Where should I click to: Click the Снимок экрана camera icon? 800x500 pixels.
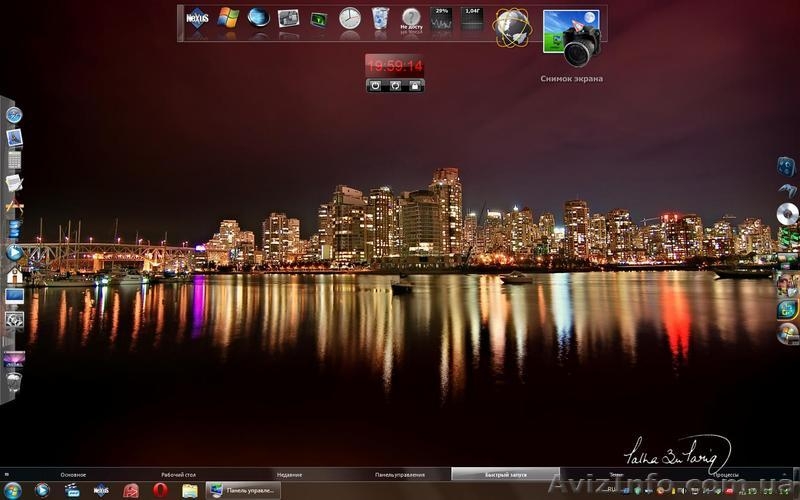click(572, 38)
